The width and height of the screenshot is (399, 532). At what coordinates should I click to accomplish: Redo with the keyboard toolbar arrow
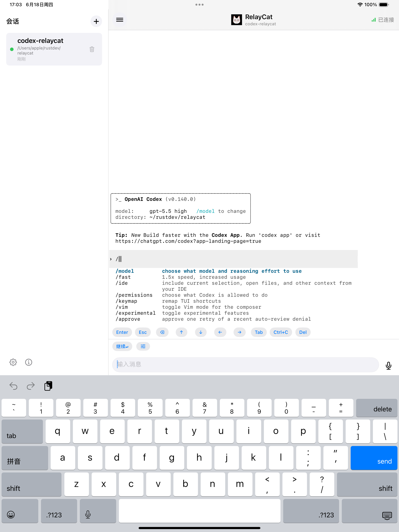pos(31,386)
